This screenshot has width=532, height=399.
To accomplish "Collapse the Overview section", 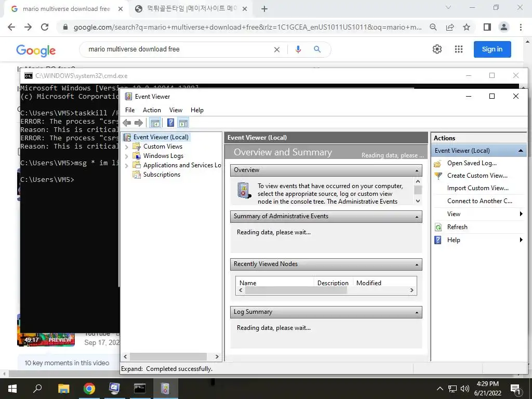I will point(417,170).
